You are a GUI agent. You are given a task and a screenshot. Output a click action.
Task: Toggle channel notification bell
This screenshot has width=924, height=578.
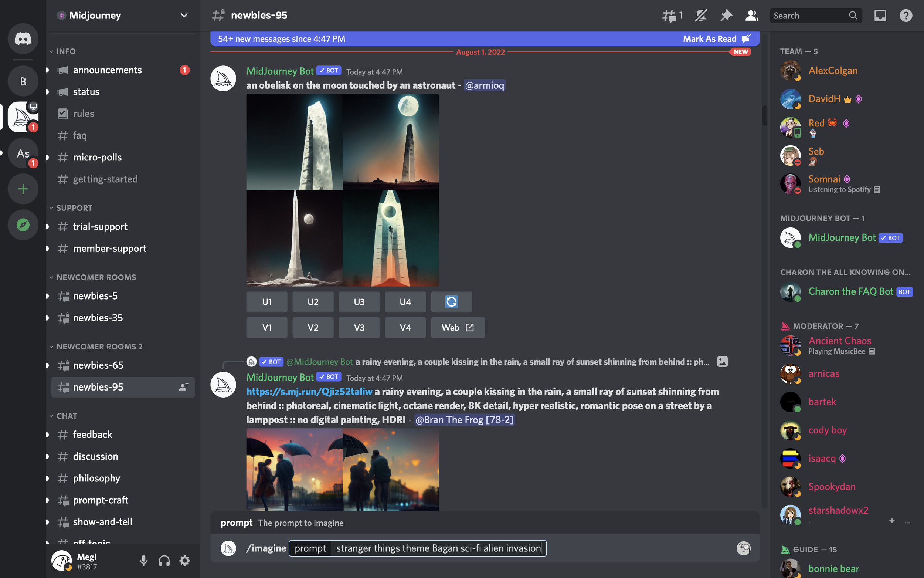point(700,16)
